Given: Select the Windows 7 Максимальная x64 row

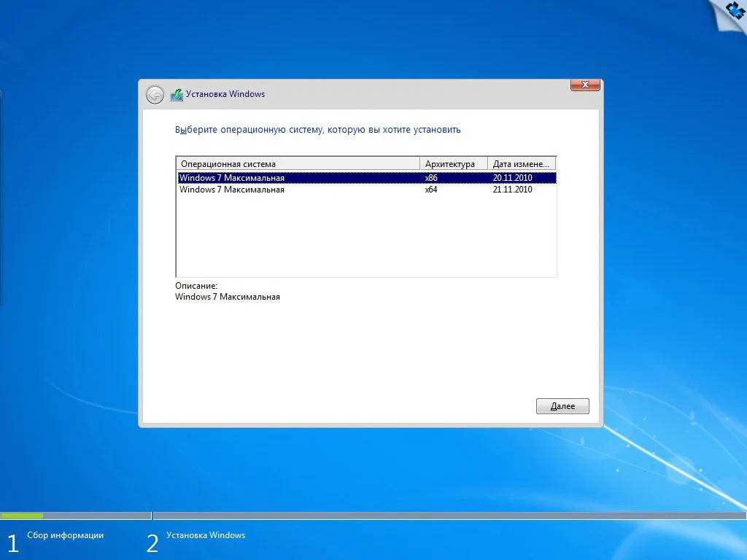Looking at the screenshot, I should (367, 190).
